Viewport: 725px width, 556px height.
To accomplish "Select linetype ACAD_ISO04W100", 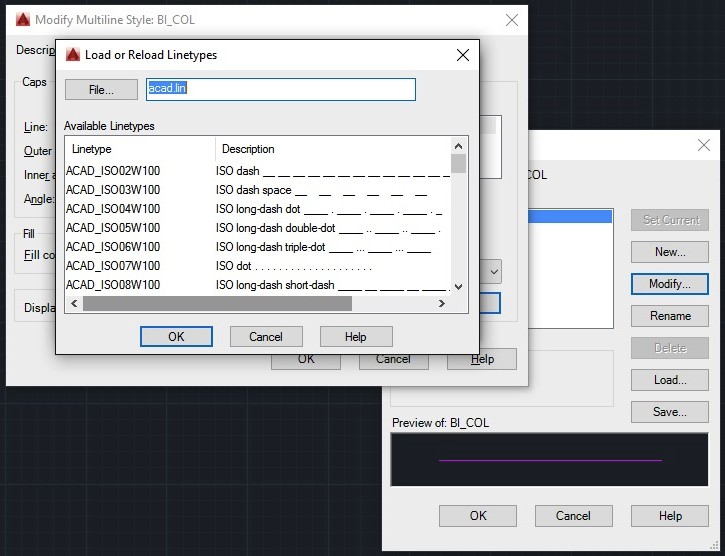I will (x=113, y=209).
